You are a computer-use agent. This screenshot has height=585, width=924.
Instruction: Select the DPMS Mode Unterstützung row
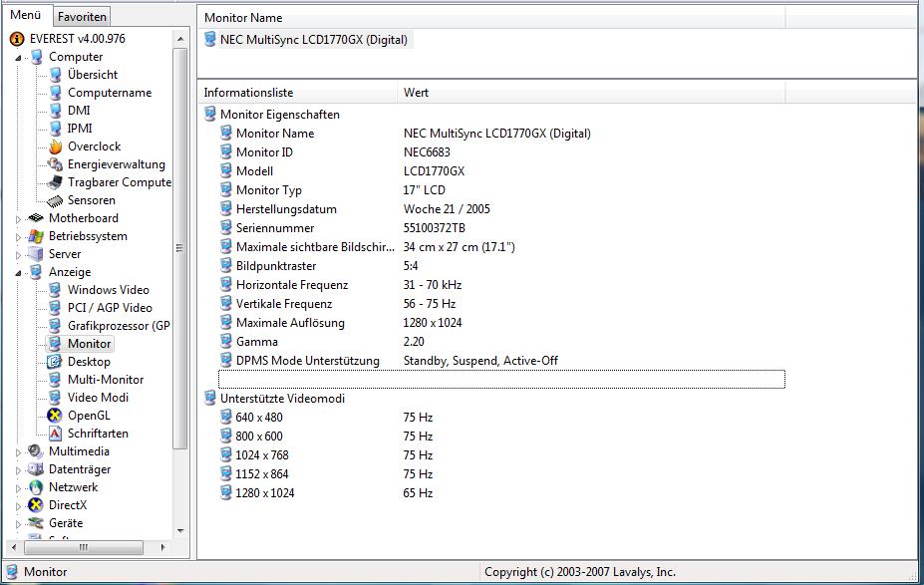pyautogui.click(x=502, y=361)
